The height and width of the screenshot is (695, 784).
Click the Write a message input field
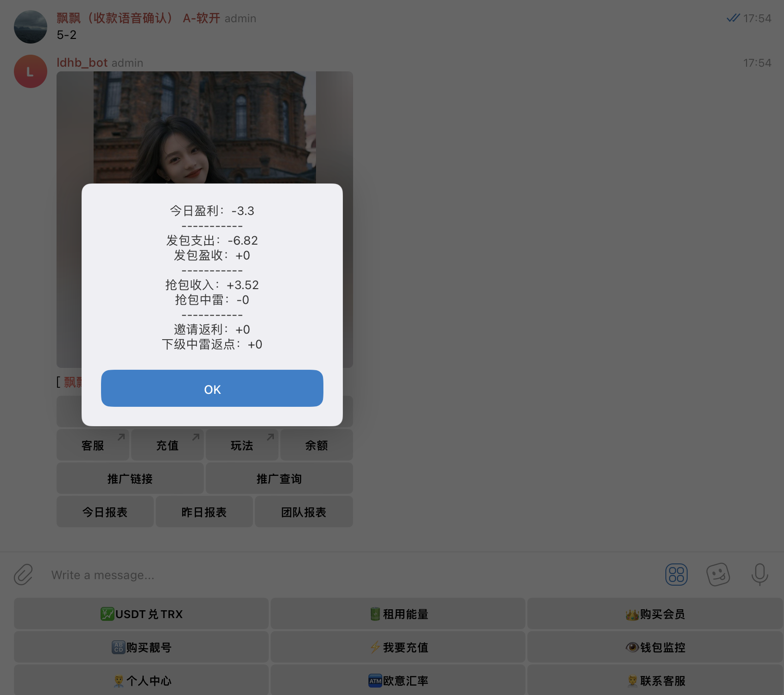324,575
